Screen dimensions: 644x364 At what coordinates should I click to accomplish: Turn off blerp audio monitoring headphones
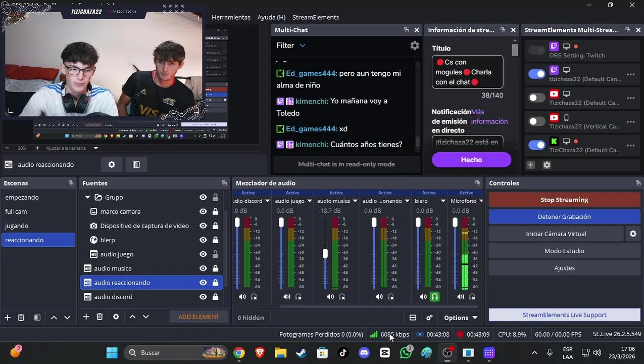434,297
